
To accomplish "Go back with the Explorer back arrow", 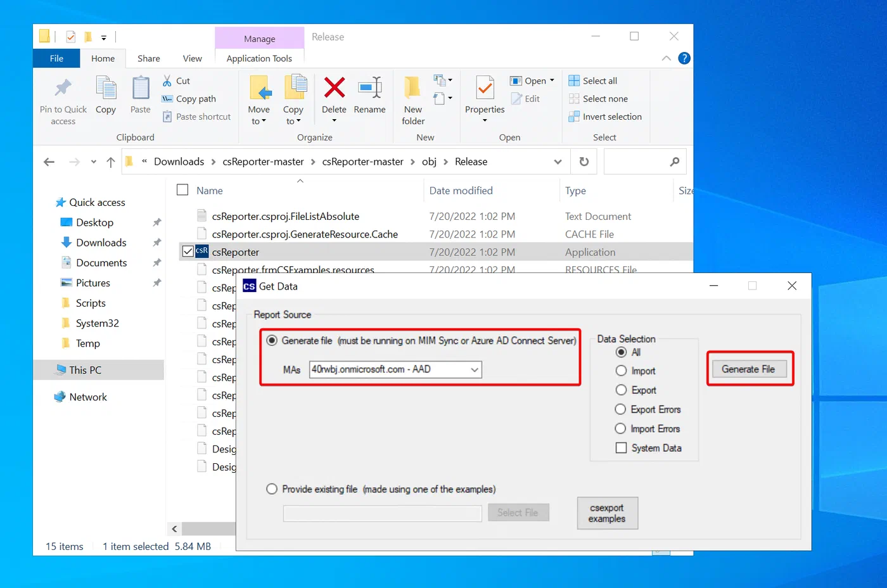I will coord(49,162).
